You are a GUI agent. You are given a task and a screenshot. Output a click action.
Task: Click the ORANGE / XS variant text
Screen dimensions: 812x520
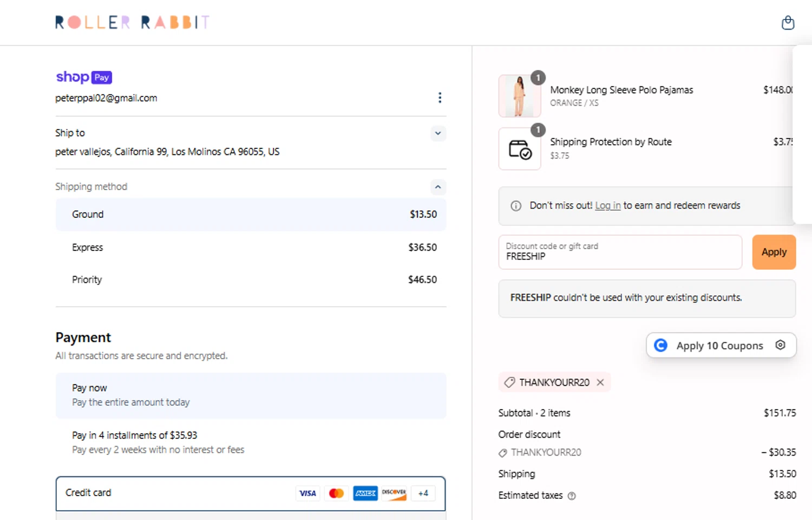click(574, 103)
